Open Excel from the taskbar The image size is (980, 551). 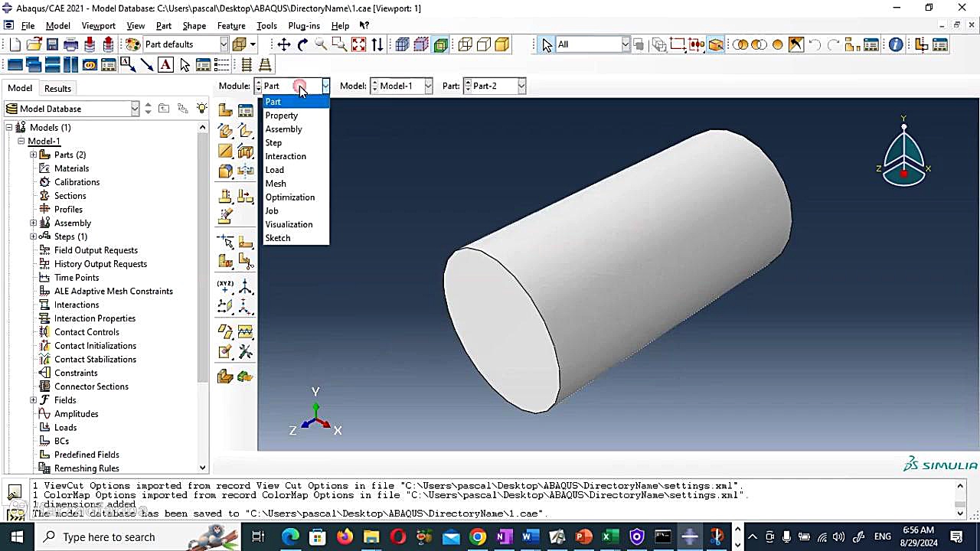click(609, 537)
